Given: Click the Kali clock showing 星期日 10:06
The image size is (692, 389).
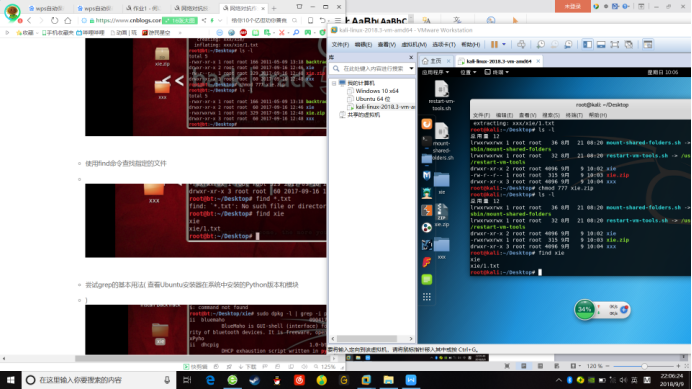Looking at the screenshot, I should point(662,72).
